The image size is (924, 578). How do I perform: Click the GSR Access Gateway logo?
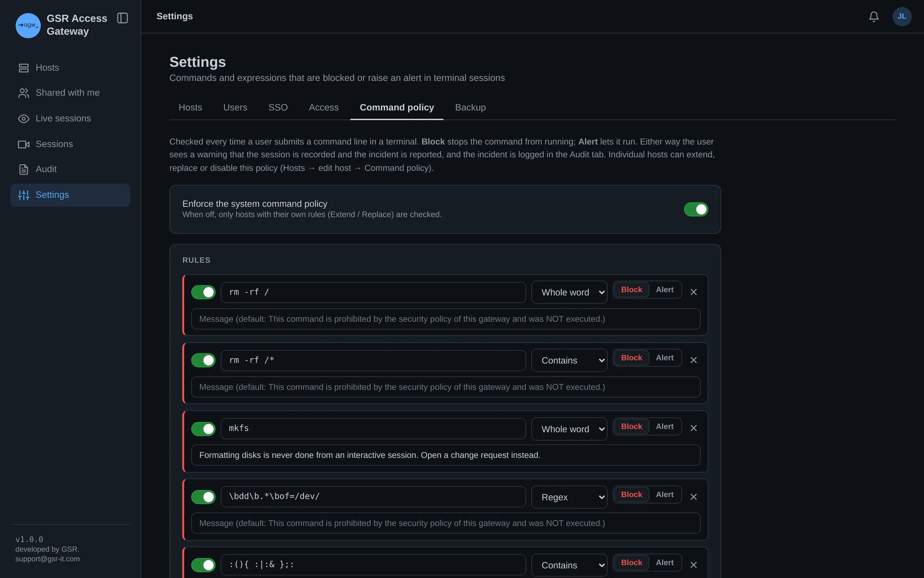pyautogui.click(x=28, y=25)
